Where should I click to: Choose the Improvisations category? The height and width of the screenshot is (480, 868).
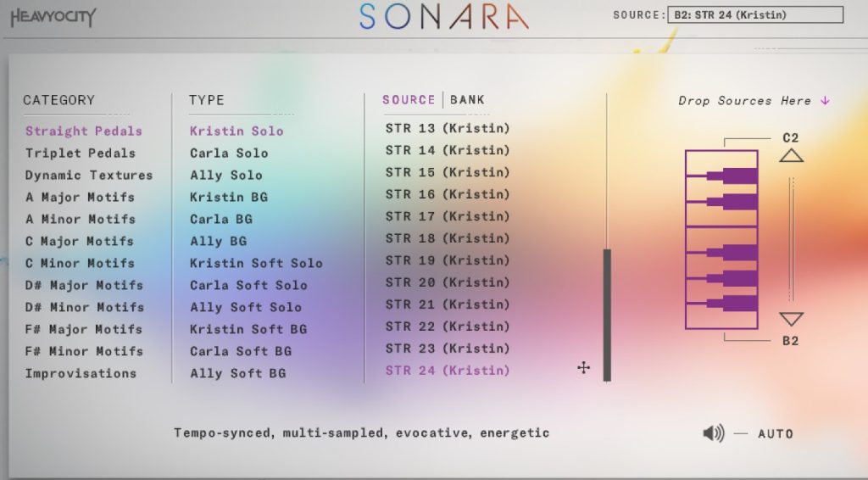tap(81, 373)
